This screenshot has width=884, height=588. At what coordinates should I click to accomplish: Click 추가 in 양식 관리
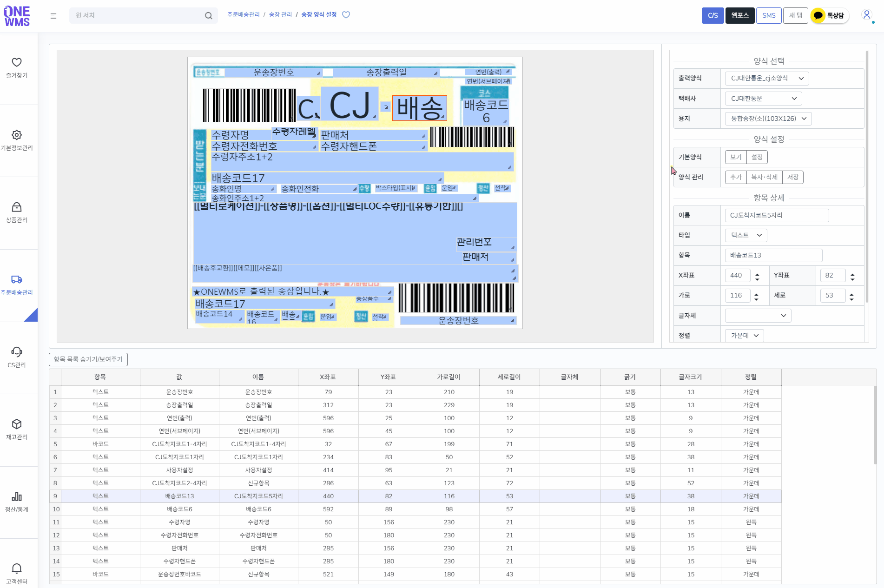coord(736,177)
